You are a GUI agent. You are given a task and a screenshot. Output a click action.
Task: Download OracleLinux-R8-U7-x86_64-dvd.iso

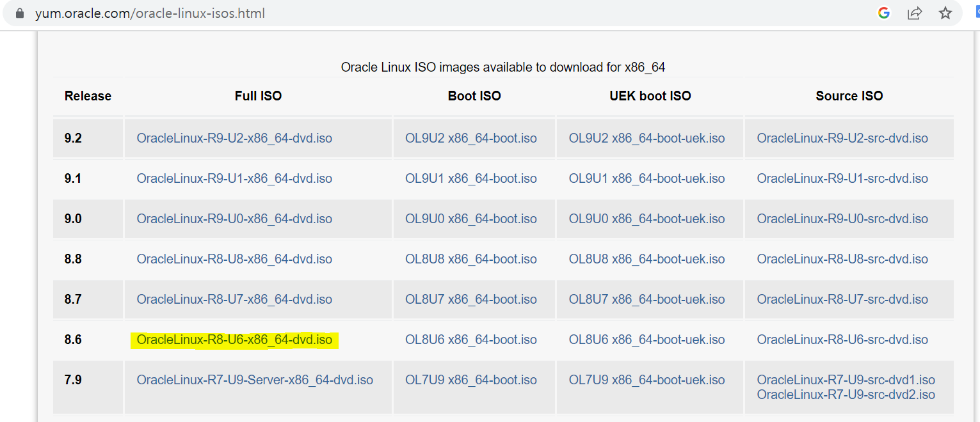(x=234, y=299)
